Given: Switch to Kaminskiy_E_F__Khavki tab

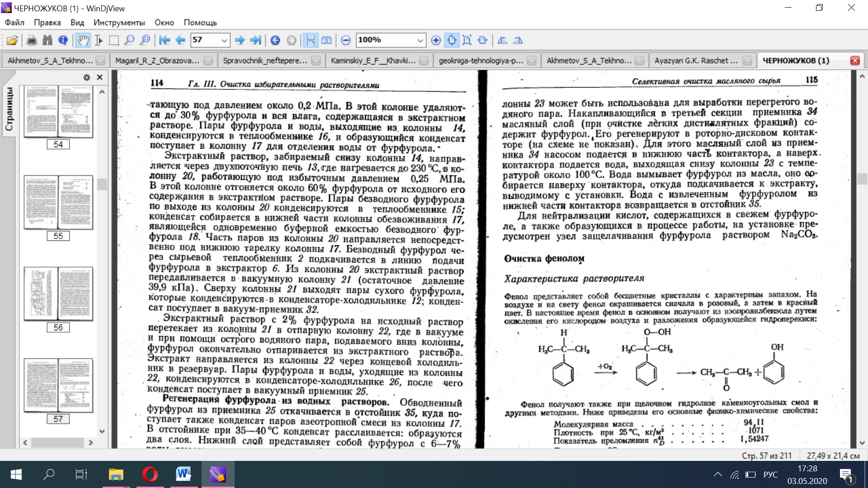Looking at the screenshot, I should coord(373,61).
